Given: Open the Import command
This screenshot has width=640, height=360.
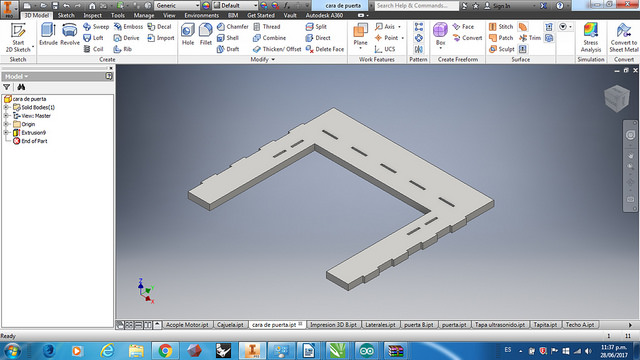Looking at the screenshot, I should pos(161,38).
